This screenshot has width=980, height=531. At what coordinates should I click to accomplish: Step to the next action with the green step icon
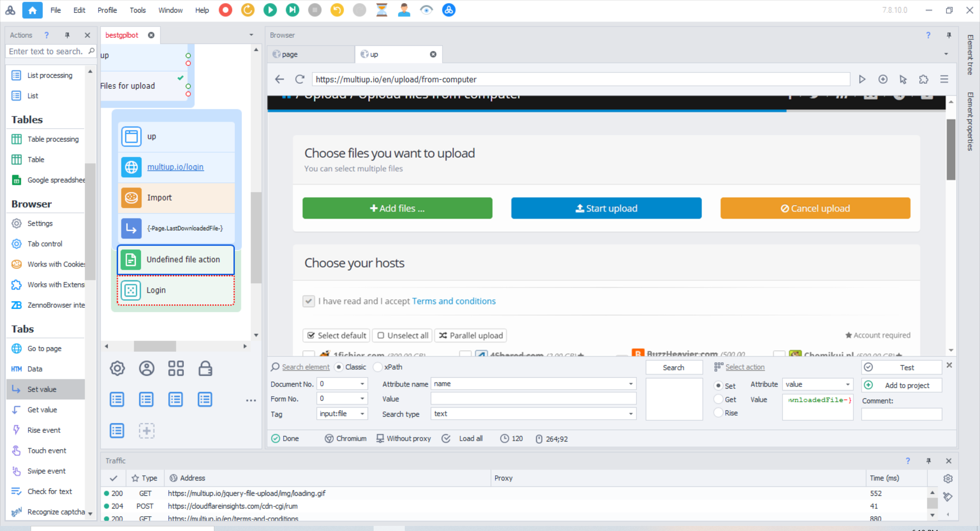(292, 10)
